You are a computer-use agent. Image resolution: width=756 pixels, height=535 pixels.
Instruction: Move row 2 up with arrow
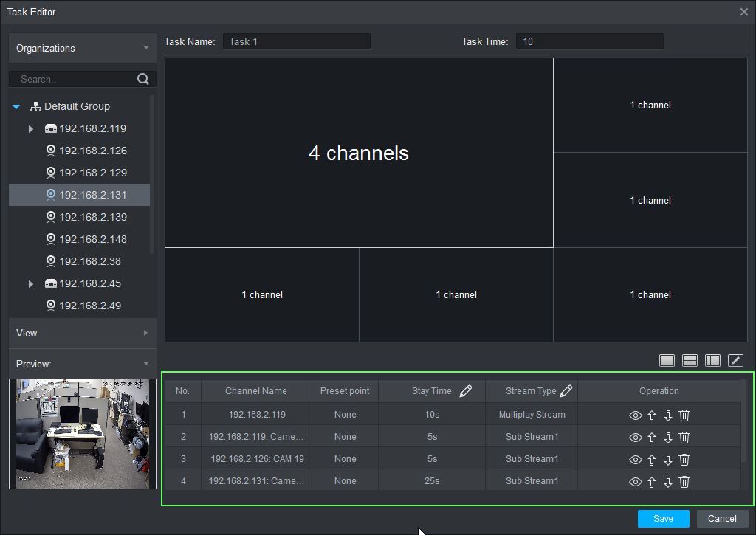click(652, 438)
